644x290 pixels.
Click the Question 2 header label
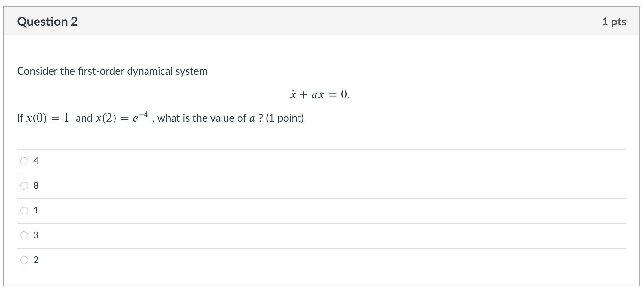[48, 22]
